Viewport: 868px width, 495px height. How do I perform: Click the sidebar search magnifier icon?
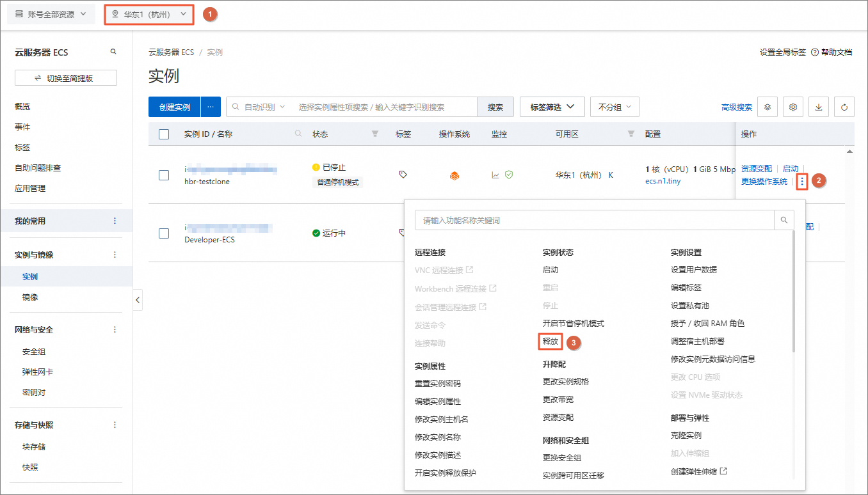pyautogui.click(x=113, y=52)
